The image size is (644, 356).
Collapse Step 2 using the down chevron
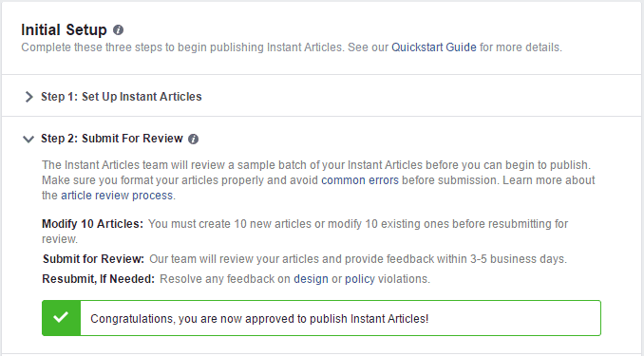[x=28, y=140]
